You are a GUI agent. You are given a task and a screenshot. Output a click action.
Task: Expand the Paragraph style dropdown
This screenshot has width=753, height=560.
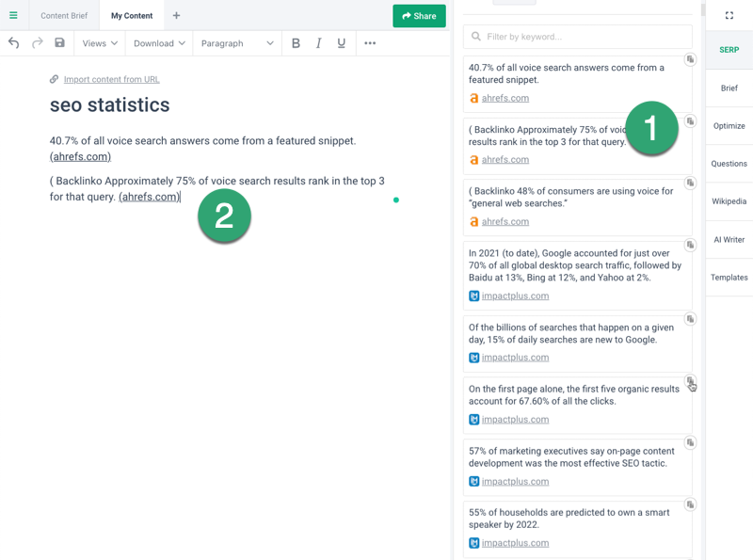click(237, 43)
